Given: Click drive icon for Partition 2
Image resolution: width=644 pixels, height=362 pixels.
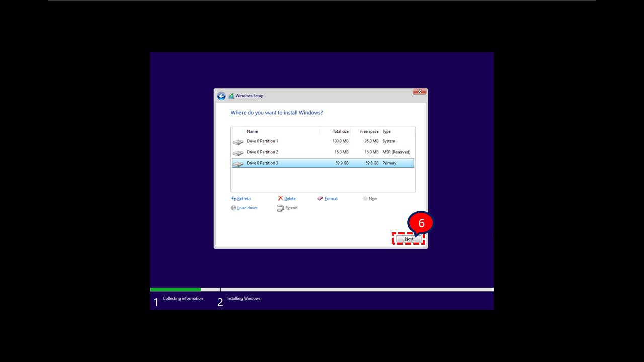Looking at the screenshot, I should point(238,153).
